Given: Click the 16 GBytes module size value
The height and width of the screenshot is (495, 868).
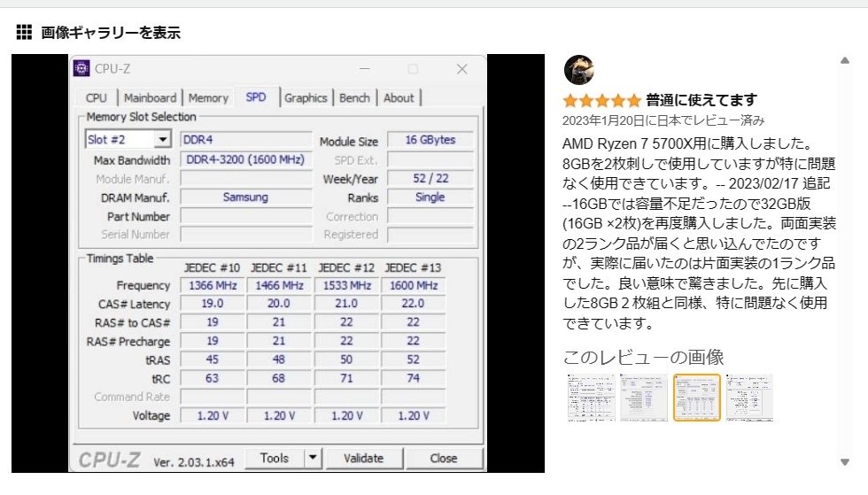Looking at the screenshot, I should [430, 140].
